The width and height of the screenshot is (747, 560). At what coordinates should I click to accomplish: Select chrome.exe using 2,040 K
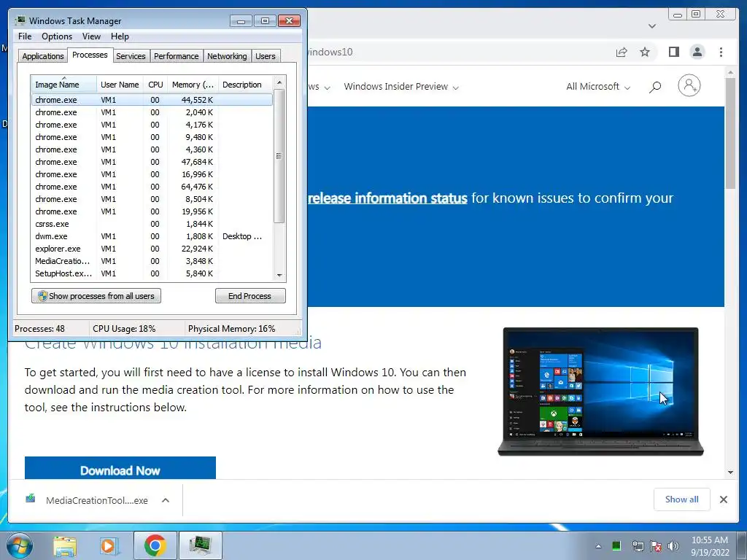152,112
